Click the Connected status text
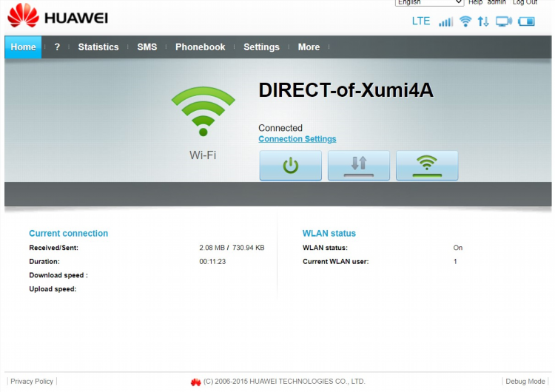The width and height of the screenshot is (555, 392). (280, 128)
